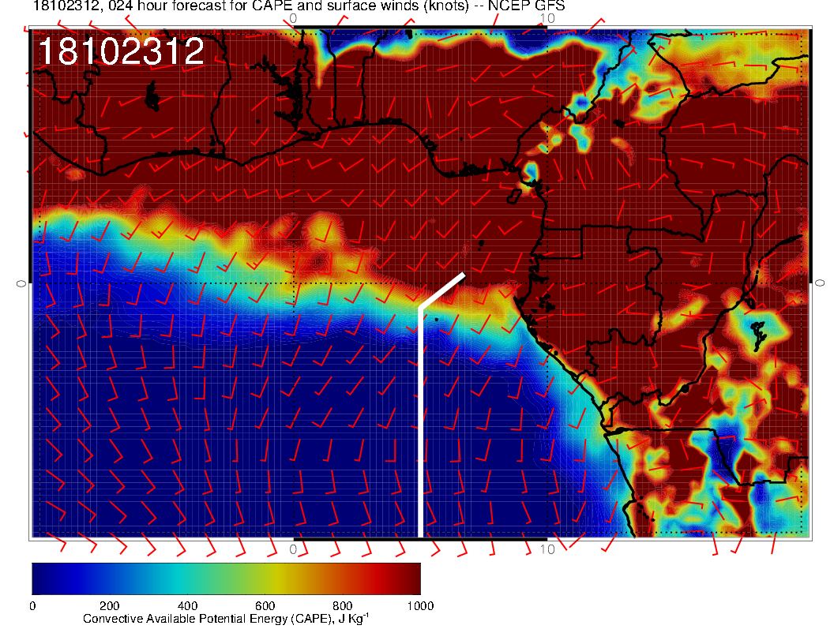Click the bend point of the white line
Screen dimensions: 834x644
[419, 308]
